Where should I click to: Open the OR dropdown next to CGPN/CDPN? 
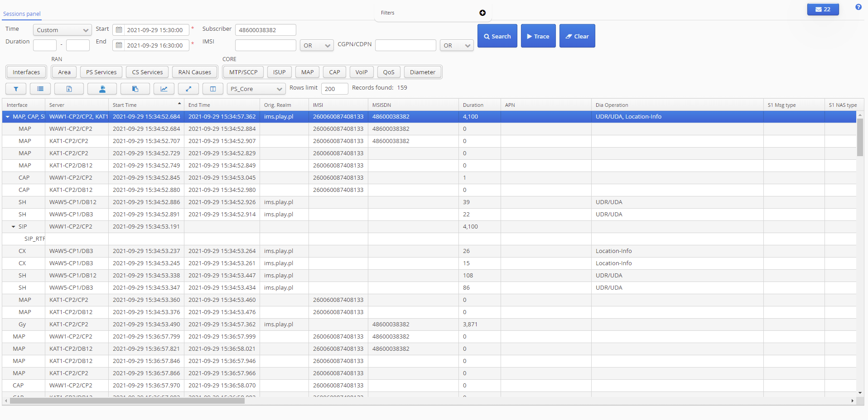pos(457,45)
